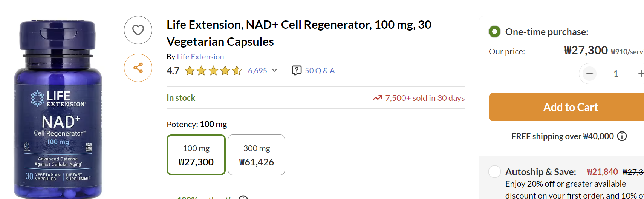Select One-time purchase radio option

(x=494, y=32)
